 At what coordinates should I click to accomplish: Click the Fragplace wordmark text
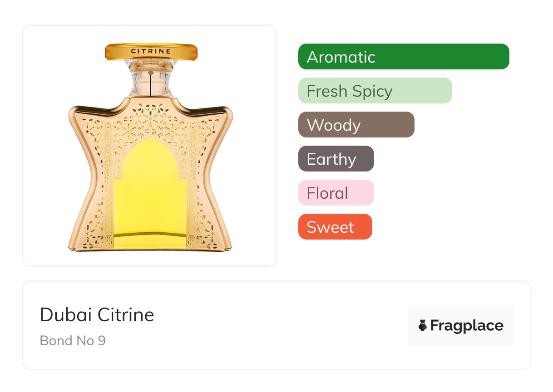click(467, 325)
